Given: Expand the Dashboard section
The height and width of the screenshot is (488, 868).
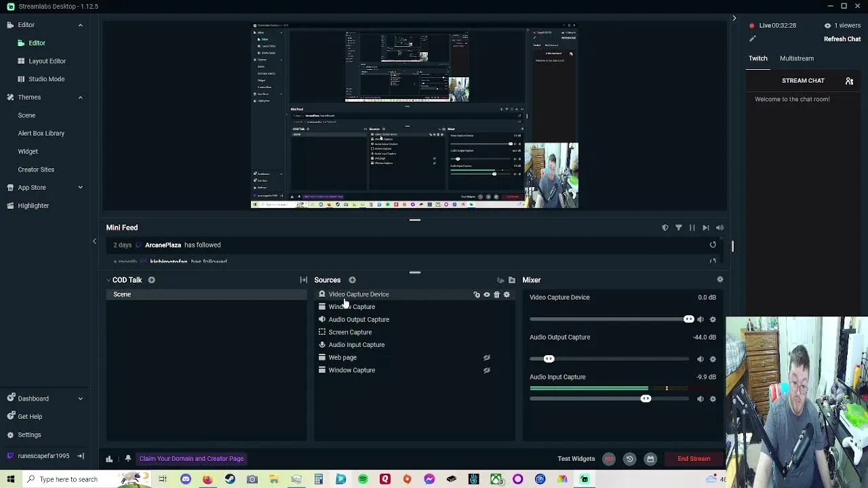Looking at the screenshot, I should (80, 399).
